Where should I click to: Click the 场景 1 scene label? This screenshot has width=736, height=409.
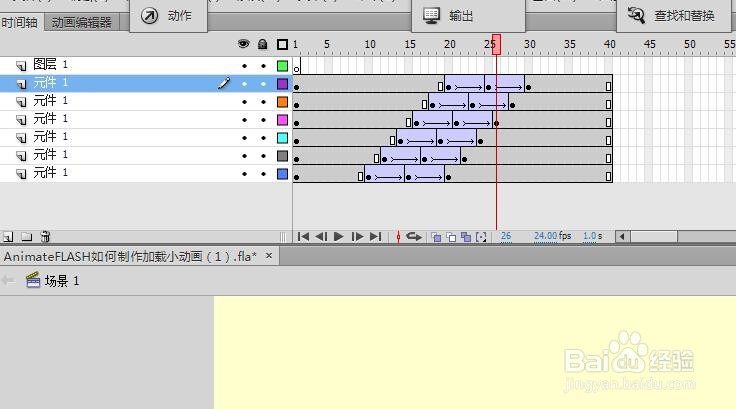[x=62, y=281]
